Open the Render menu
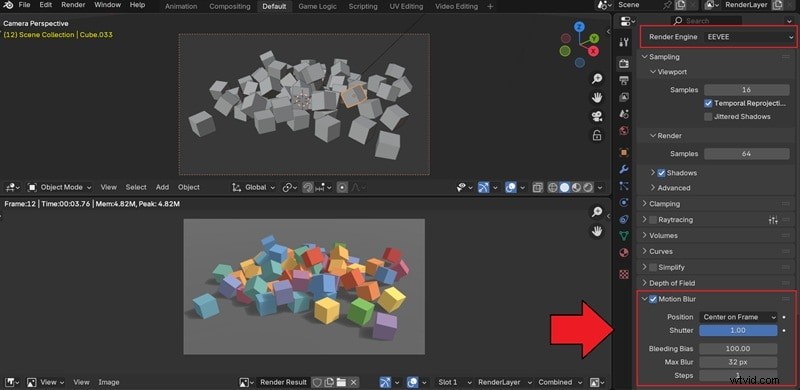Screen dimensions: 800x390 73,5
